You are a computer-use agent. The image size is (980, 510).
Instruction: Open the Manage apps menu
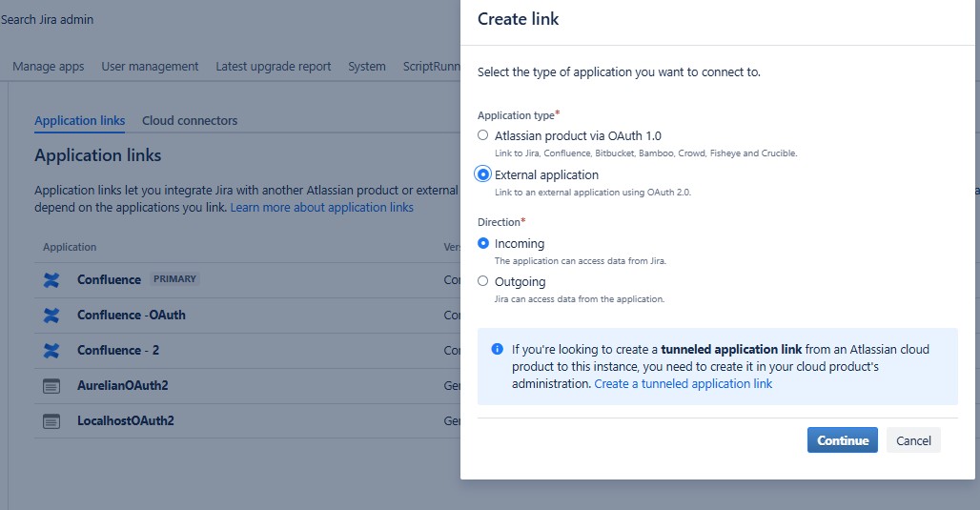48,66
